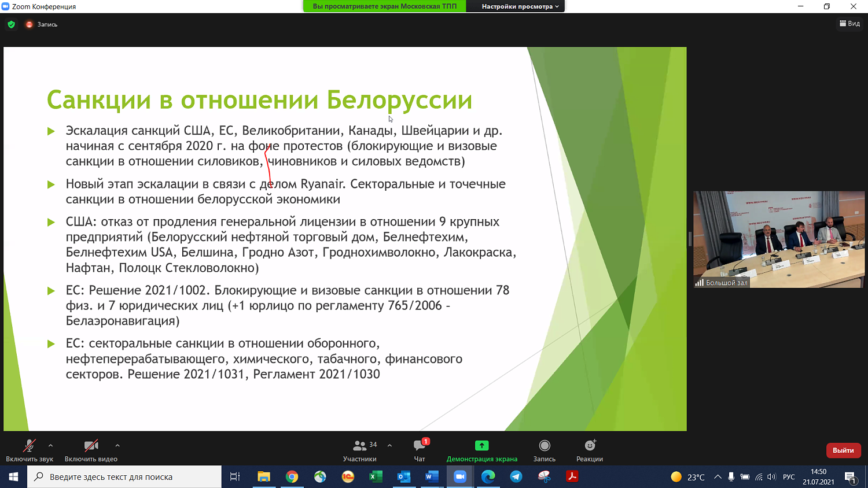
Task: Click bullet starting ЕС: секторальные санкции
Action: click(264, 358)
